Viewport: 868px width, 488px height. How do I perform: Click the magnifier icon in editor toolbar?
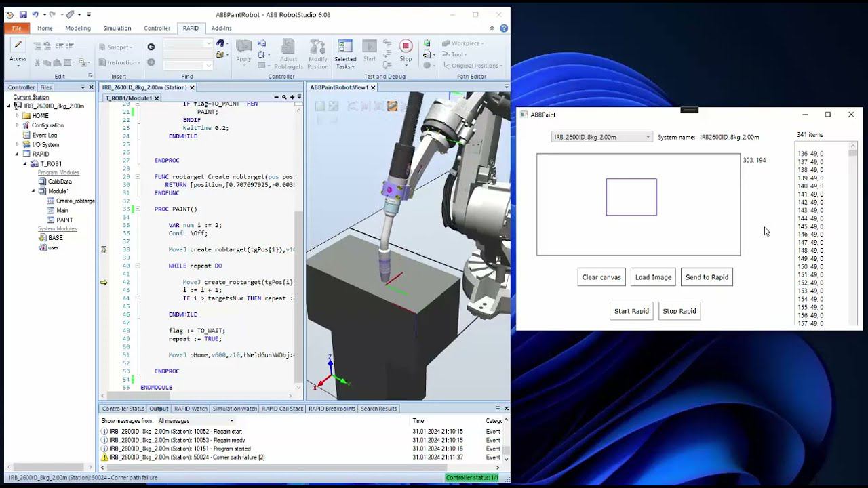[284, 98]
